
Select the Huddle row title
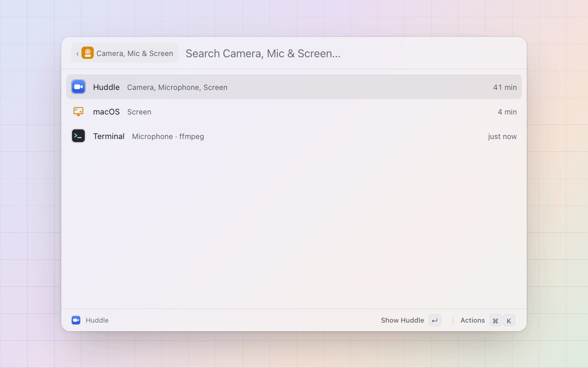click(106, 87)
